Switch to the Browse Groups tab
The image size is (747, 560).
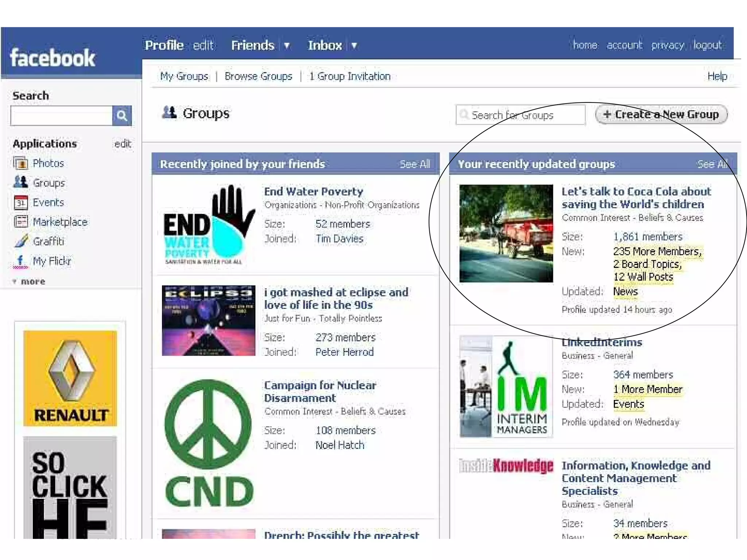point(258,76)
